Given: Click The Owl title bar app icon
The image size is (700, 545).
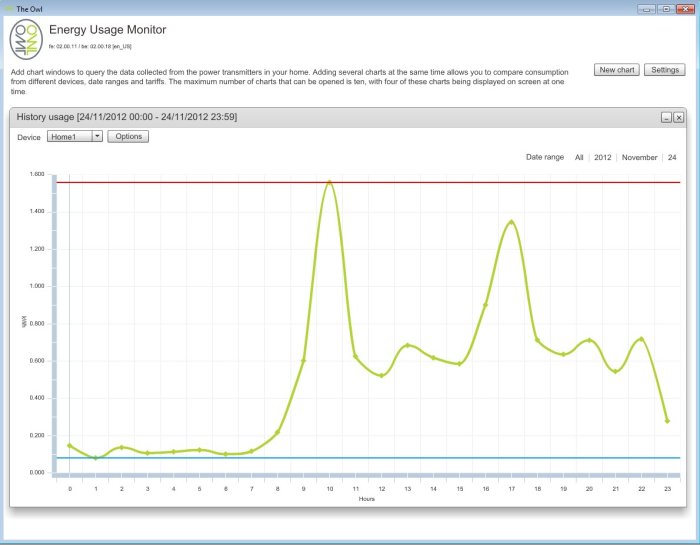Looking at the screenshot, I should 9,7.
